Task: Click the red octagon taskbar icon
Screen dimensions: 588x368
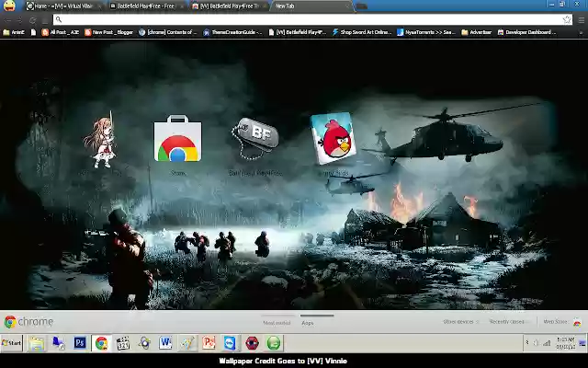Action: (252, 343)
